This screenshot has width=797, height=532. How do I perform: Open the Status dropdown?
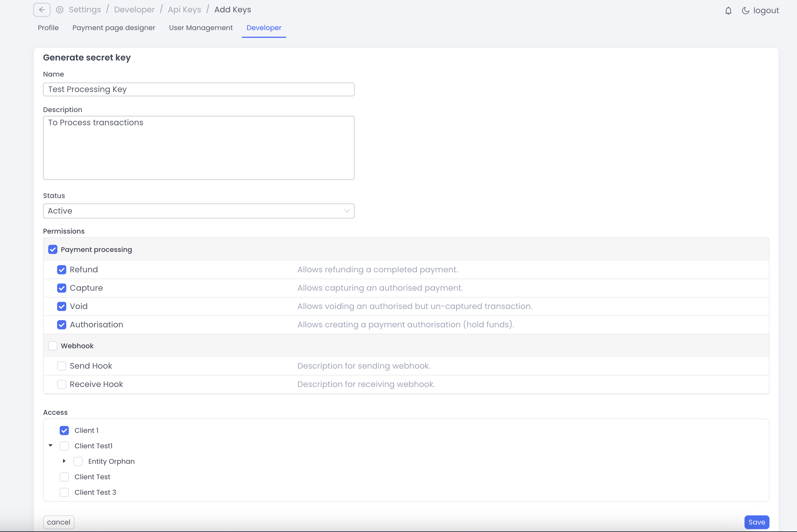click(199, 211)
